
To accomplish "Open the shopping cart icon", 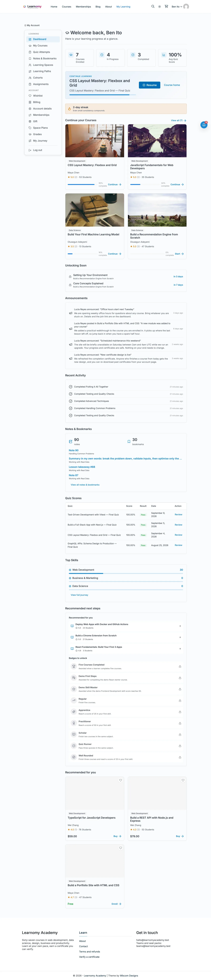I will (166, 6).
